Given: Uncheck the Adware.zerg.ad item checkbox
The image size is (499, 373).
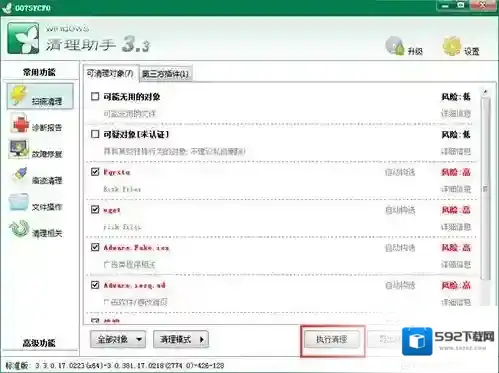Looking at the screenshot, I should [95, 285].
